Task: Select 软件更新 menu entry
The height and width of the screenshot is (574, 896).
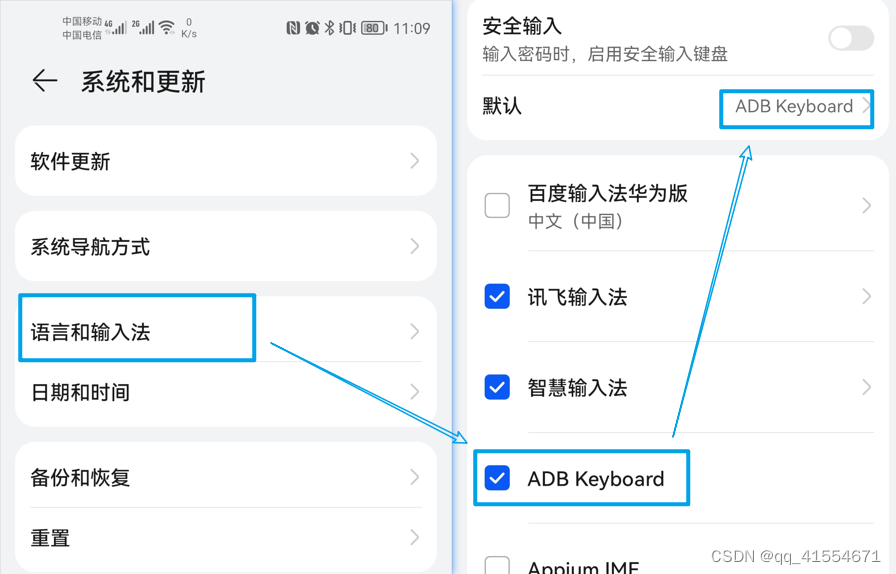Action: (226, 161)
